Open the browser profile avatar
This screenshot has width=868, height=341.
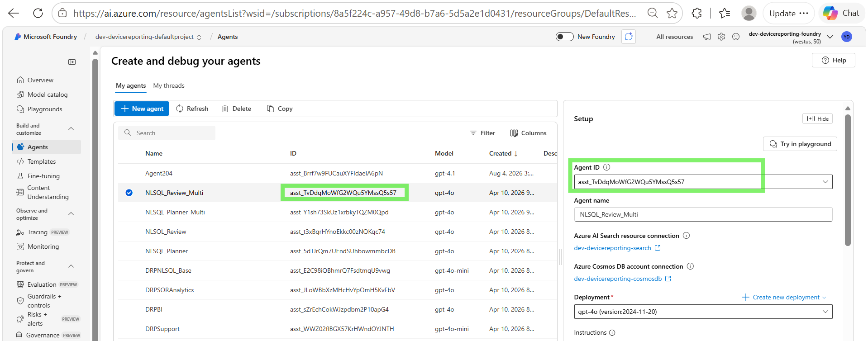click(x=749, y=13)
